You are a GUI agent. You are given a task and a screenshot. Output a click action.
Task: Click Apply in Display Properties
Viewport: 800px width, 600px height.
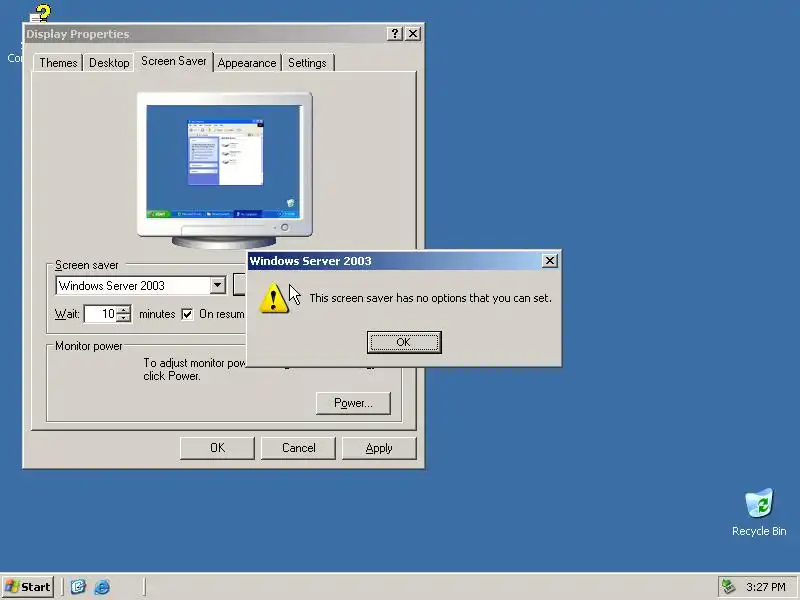click(379, 448)
